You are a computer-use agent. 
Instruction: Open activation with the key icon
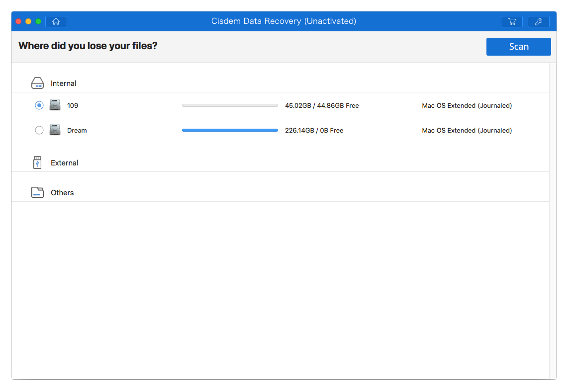click(x=538, y=21)
